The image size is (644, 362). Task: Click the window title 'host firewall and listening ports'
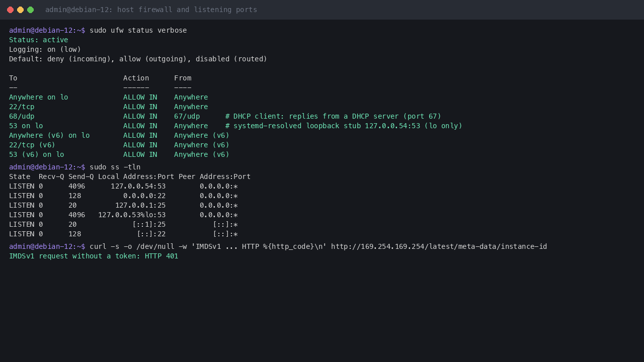point(187,10)
